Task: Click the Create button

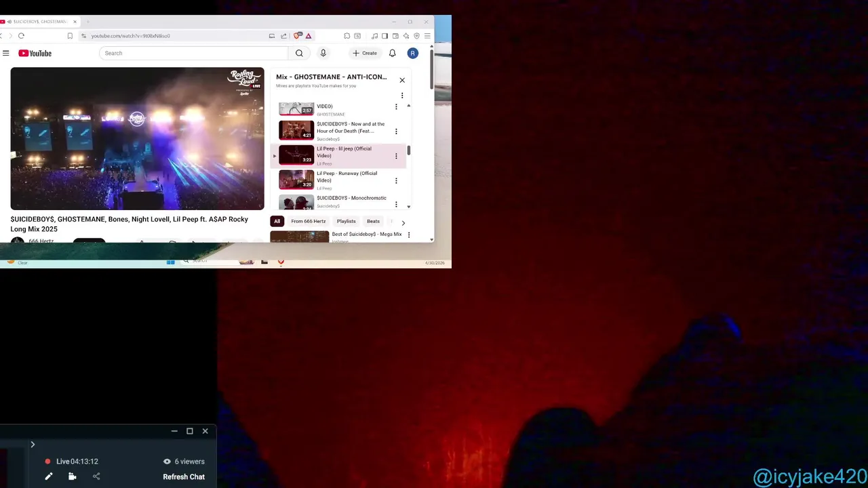Action: click(365, 53)
